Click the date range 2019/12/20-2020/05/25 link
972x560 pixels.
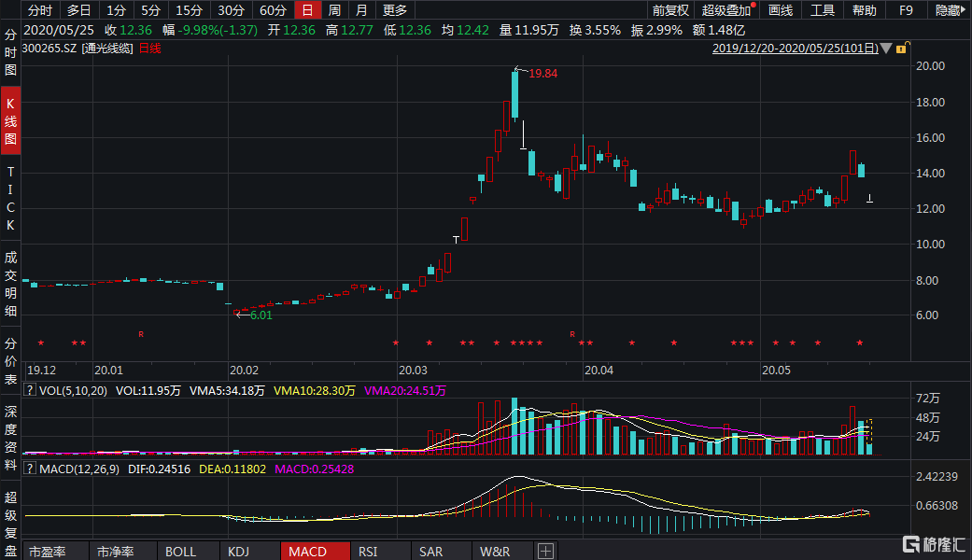click(x=796, y=49)
